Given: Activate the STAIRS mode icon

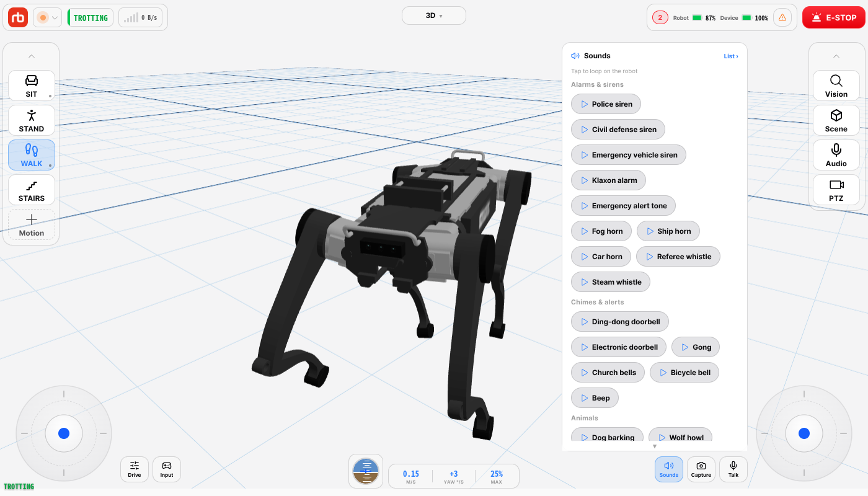Looking at the screenshot, I should [x=32, y=186].
